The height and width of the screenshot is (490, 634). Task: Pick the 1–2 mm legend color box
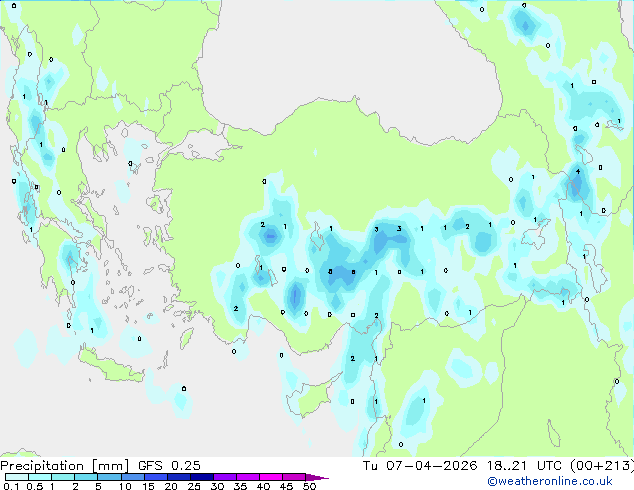[x=63, y=477]
